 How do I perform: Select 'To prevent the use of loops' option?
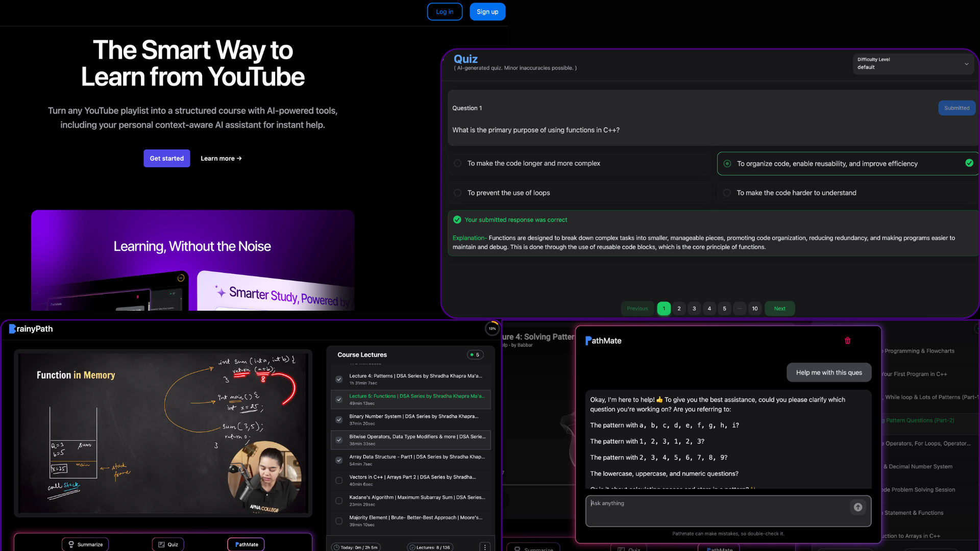579,193
